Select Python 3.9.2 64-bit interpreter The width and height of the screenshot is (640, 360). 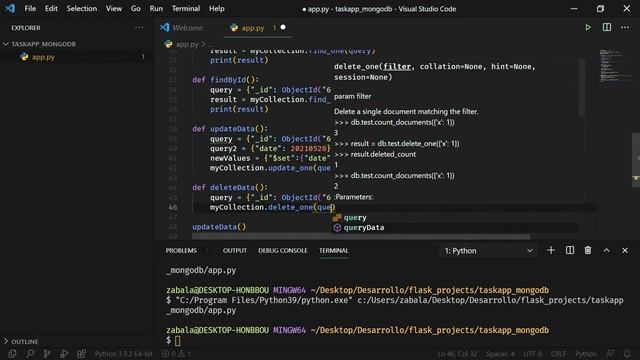pos(123,354)
